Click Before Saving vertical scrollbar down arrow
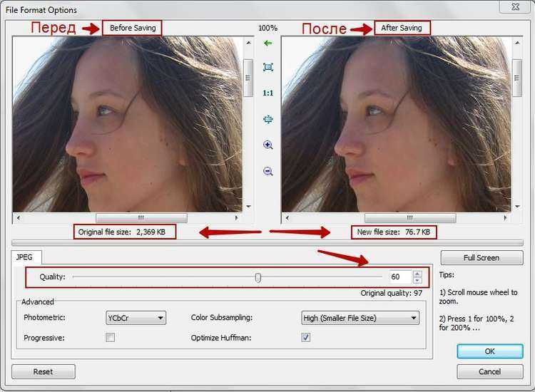This screenshot has height=392, width=535. click(248, 206)
